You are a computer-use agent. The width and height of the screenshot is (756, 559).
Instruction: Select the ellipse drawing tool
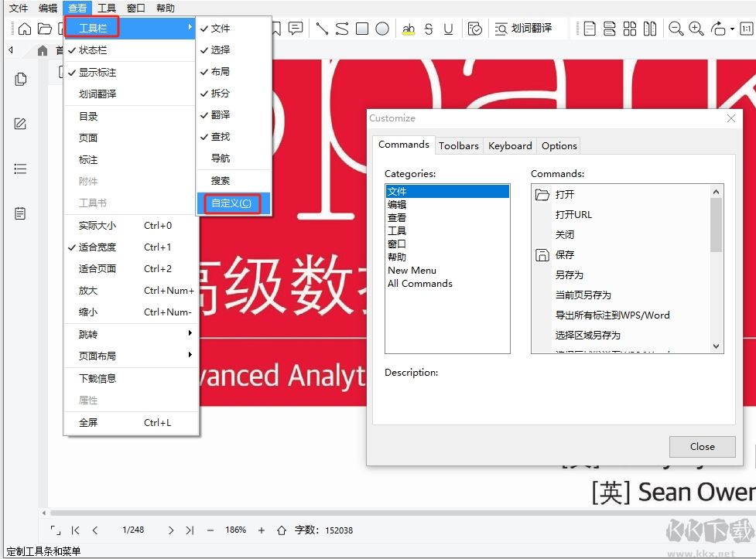coord(381,29)
